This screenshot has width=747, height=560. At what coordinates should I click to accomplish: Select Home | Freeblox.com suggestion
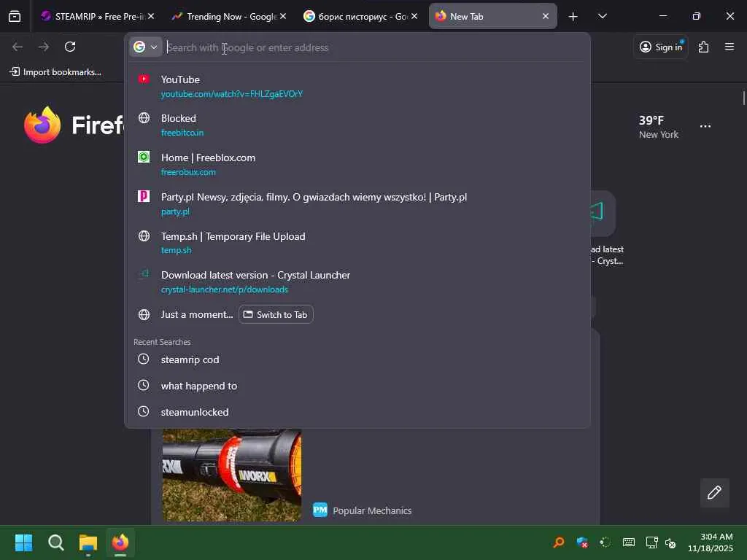click(357, 164)
